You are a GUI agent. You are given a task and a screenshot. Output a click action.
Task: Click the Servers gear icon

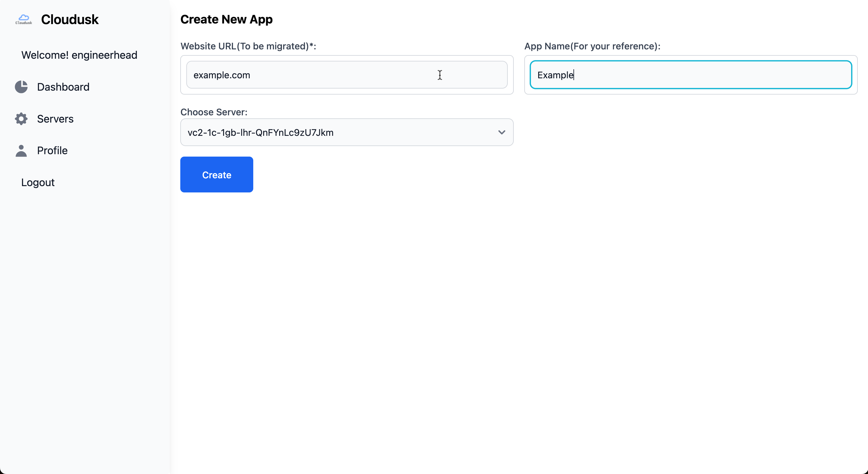(21, 119)
